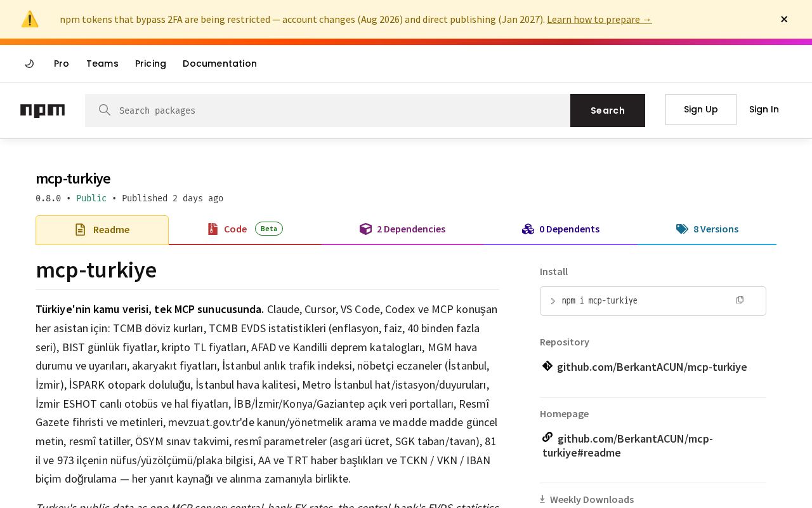Viewport: 812px width, 508px height.
Task: Click the 'Public' package label
Action: pos(91,198)
